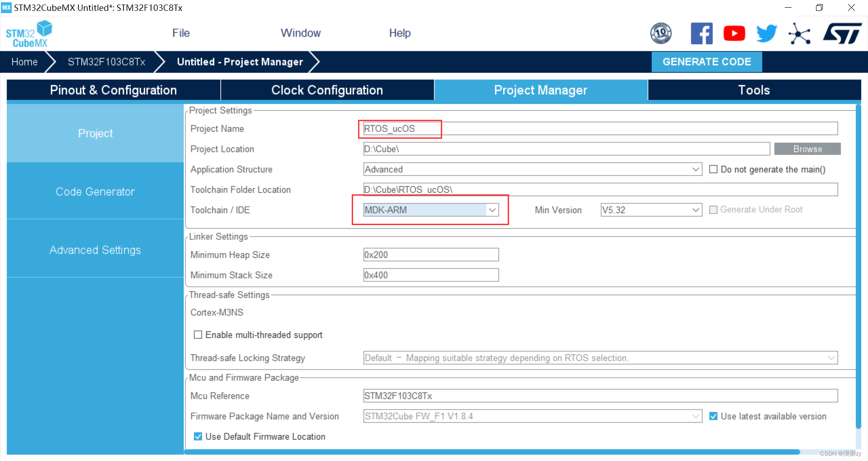This screenshot has height=461, width=868.
Task: Click the Mcu and Firmware Package title
Action: [244, 377]
